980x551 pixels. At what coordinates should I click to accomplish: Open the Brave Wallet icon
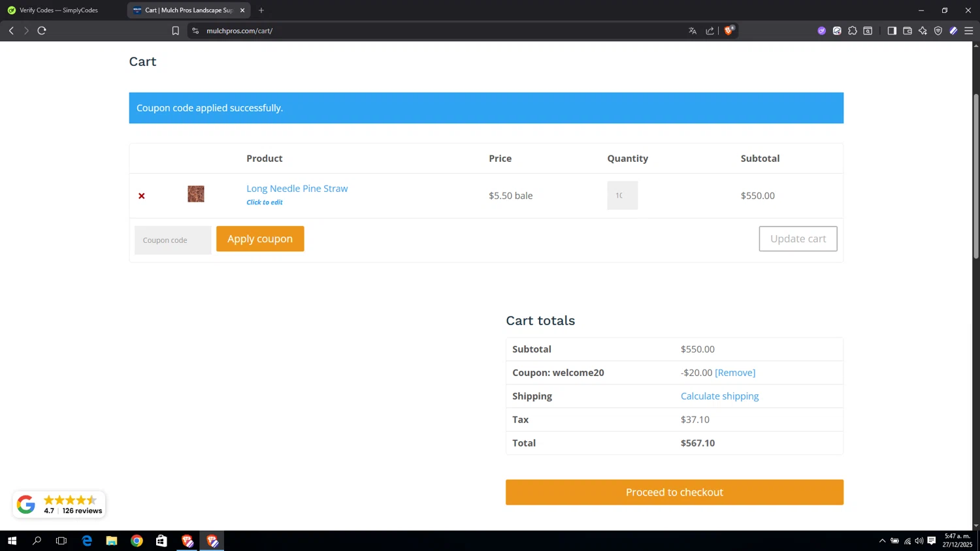pos(907,31)
